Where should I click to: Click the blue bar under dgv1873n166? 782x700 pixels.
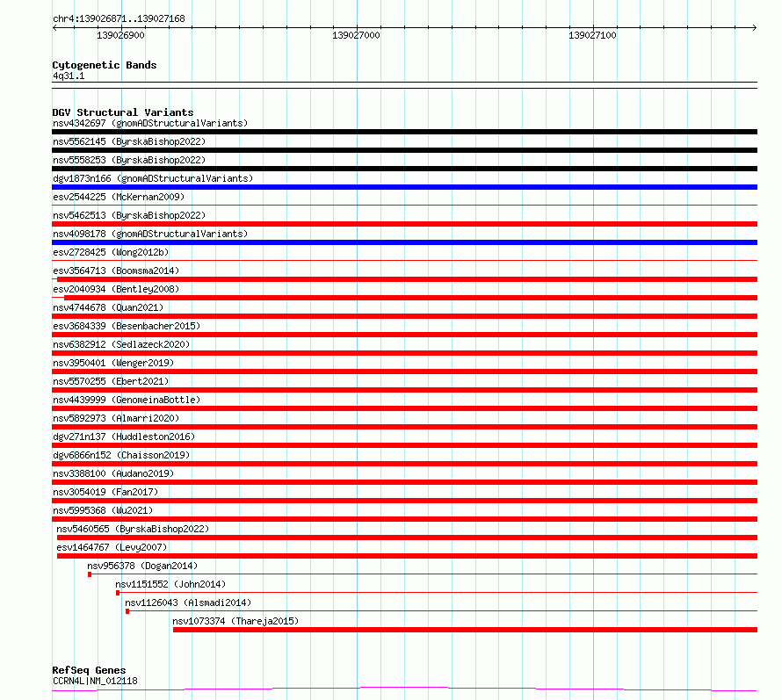point(404,187)
